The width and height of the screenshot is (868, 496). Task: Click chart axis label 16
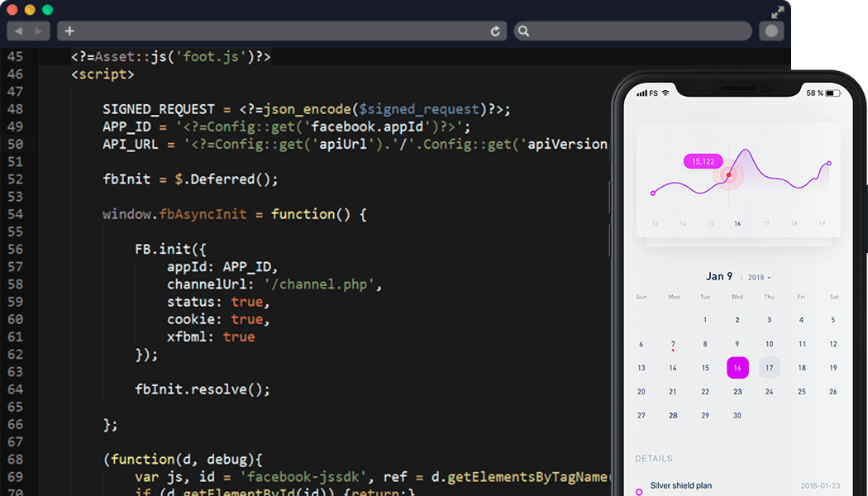pos(737,224)
